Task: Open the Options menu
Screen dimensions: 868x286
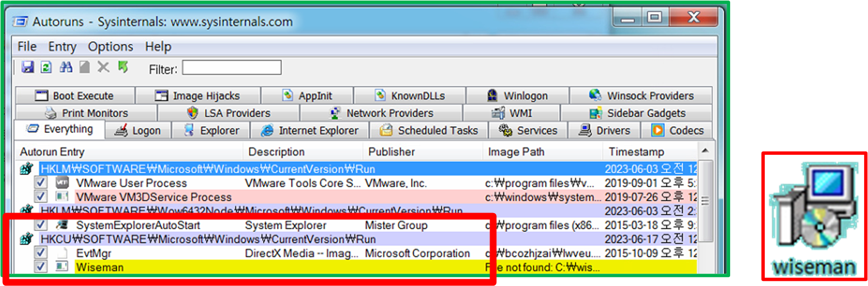Action: coord(110,47)
